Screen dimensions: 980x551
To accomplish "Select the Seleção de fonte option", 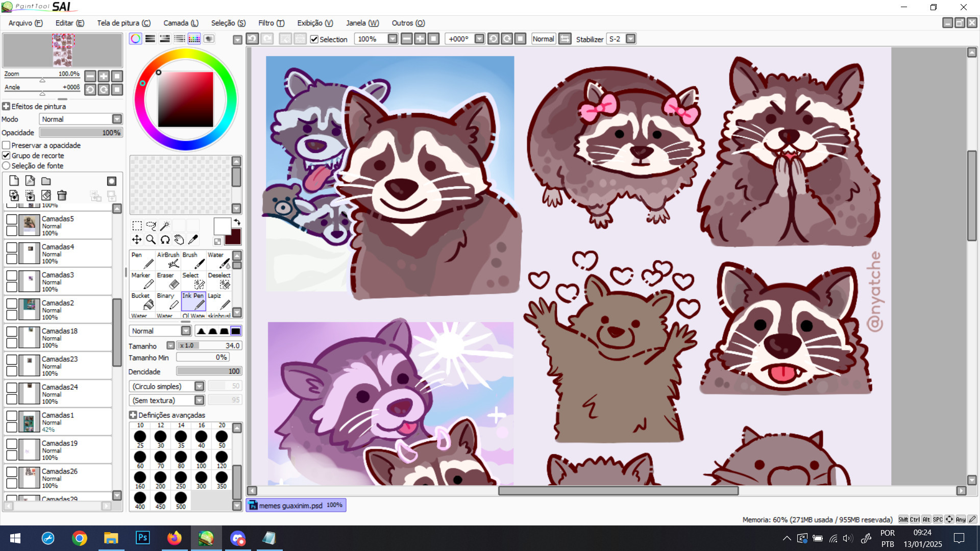I will point(6,166).
